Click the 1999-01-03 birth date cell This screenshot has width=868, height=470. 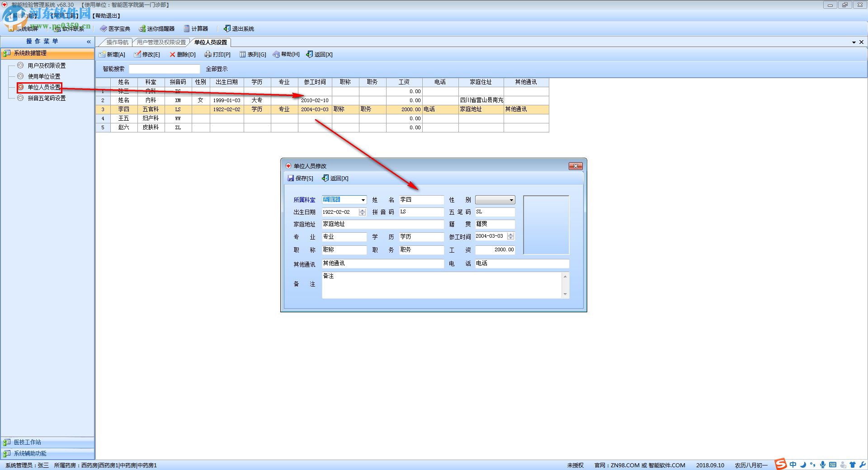[227, 100]
